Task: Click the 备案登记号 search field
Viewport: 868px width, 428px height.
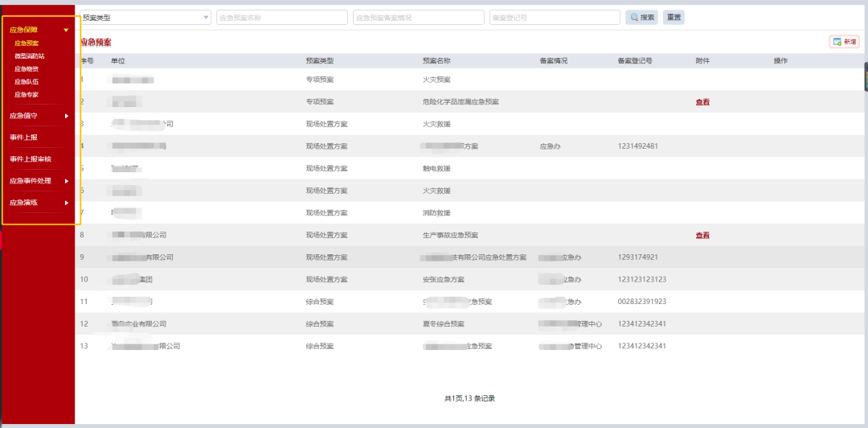Action: (x=554, y=17)
